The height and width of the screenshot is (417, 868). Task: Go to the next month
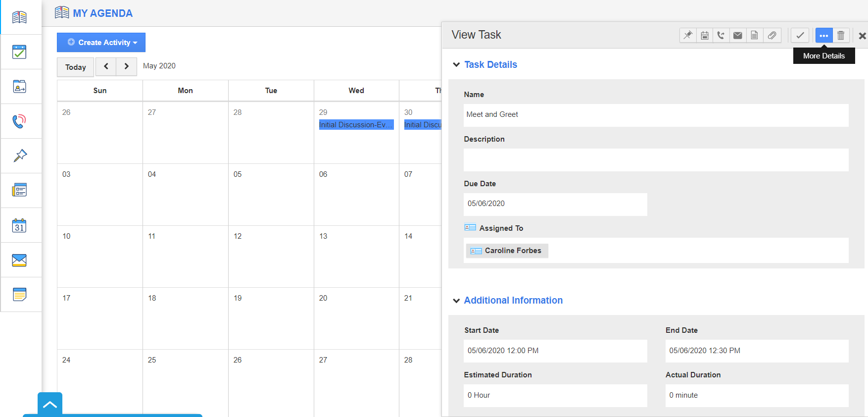click(x=127, y=66)
